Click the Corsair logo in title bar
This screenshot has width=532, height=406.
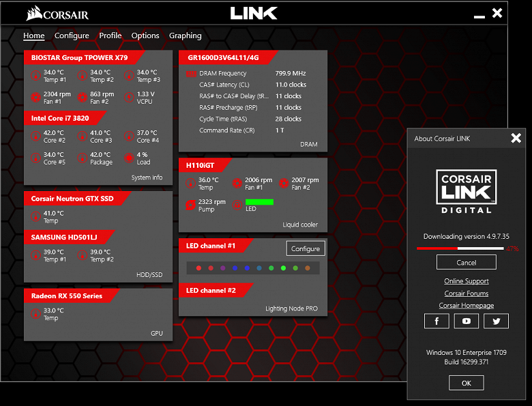(58, 14)
